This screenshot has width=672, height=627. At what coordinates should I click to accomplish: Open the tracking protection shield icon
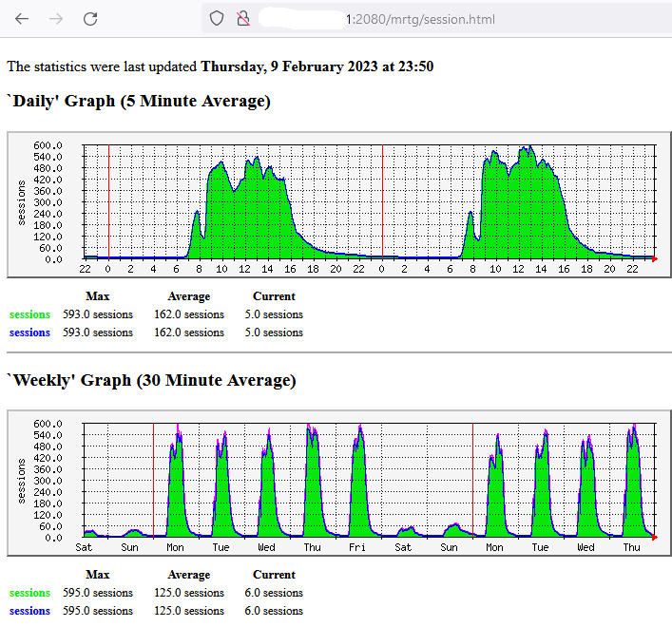(217, 19)
